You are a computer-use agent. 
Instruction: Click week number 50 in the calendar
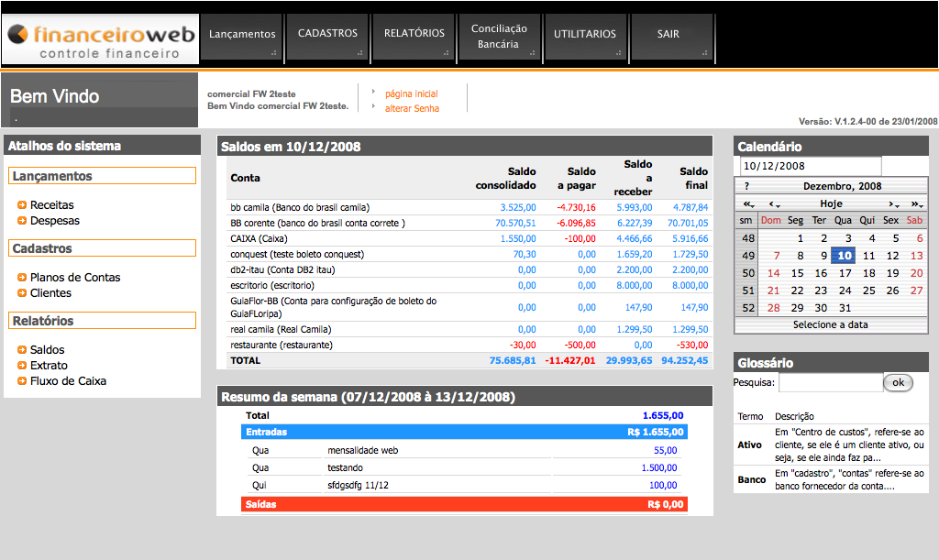pos(748,273)
